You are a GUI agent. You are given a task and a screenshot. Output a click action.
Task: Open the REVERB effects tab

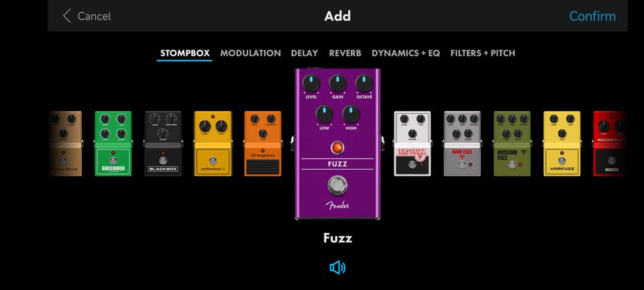coord(345,53)
